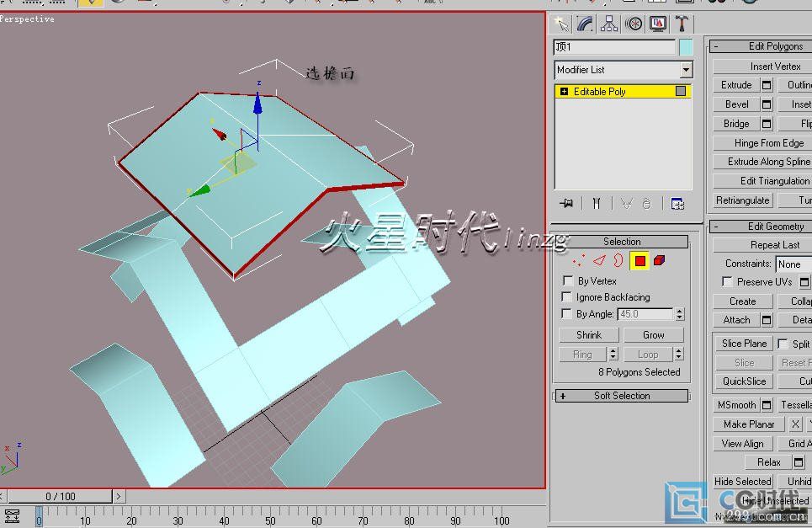
Task: Click the Bevel button
Action: click(x=736, y=104)
